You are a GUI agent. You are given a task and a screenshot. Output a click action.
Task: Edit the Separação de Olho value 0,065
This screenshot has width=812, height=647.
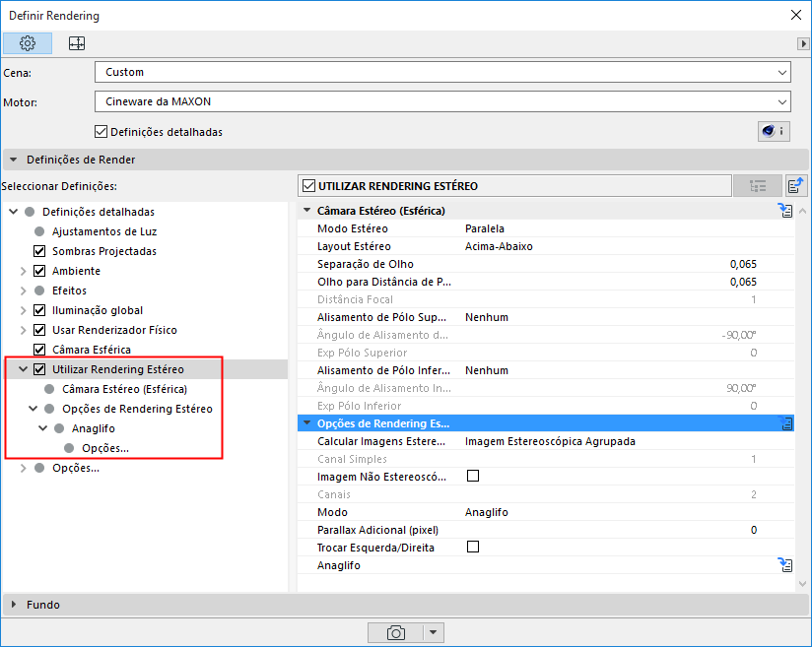click(743, 264)
